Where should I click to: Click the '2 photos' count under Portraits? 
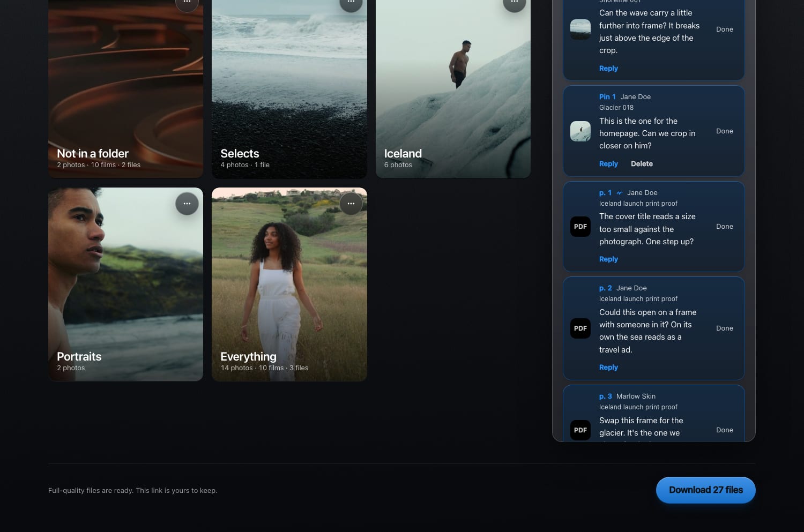pos(71,368)
